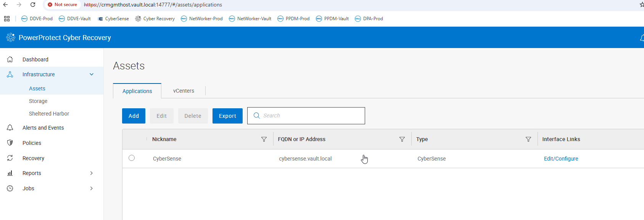The width and height of the screenshot is (644, 220).
Task: Open the DPA-Prod bookmark
Action: (369, 19)
